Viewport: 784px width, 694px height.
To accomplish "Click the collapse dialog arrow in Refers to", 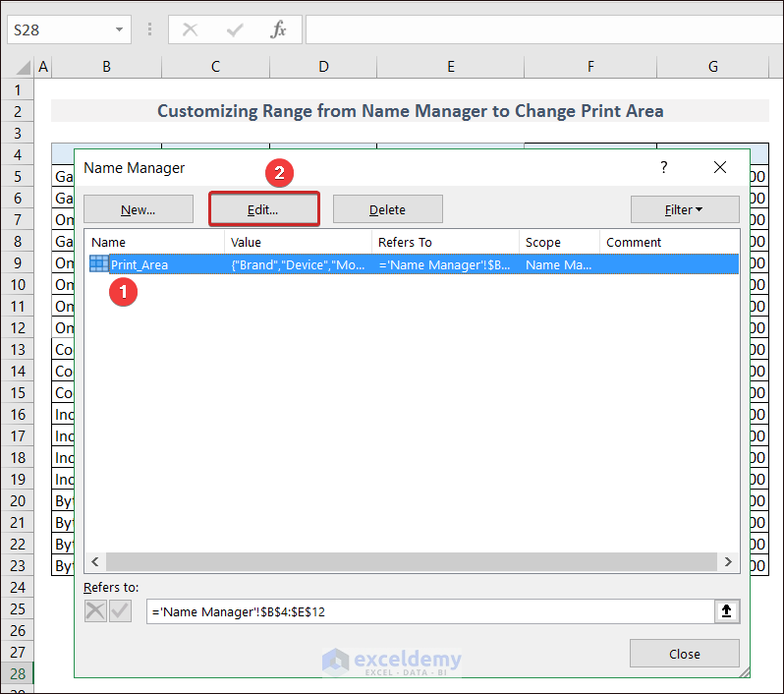I will (x=726, y=610).
